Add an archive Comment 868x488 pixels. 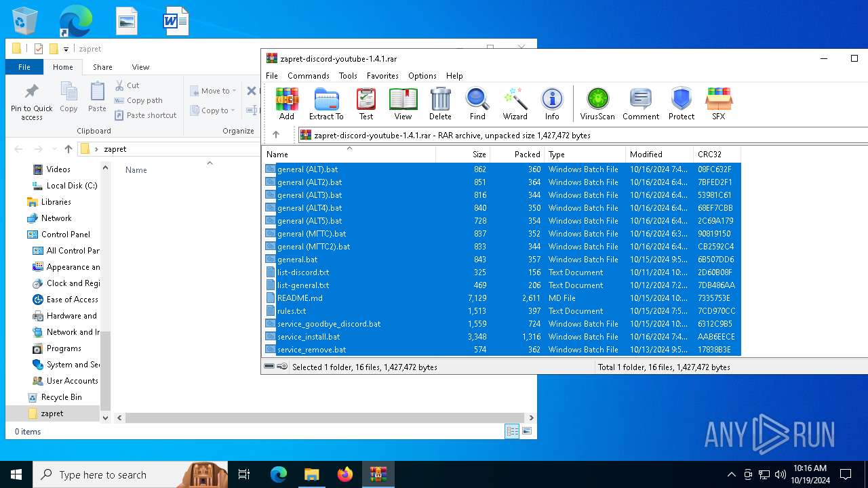click(641, 104)
